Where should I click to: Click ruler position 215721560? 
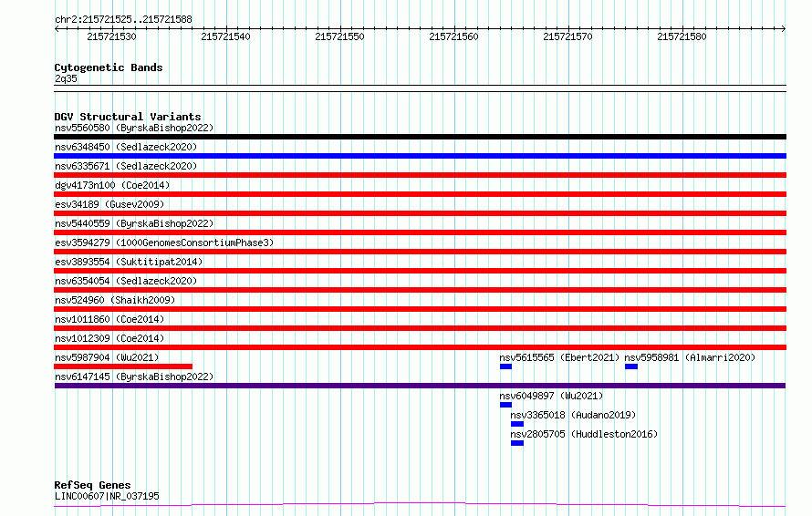[453, 36]
